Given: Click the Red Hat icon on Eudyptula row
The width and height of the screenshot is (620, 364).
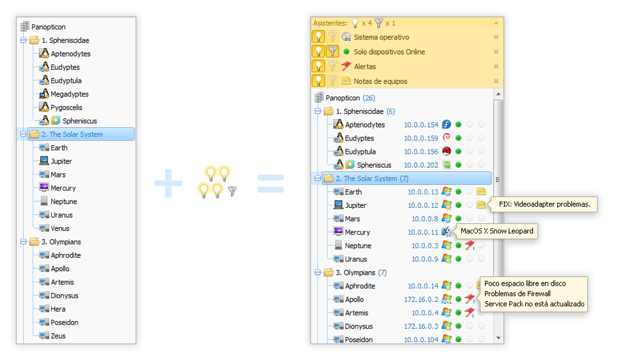Looking at the screenshot, I should pos(446,151).
